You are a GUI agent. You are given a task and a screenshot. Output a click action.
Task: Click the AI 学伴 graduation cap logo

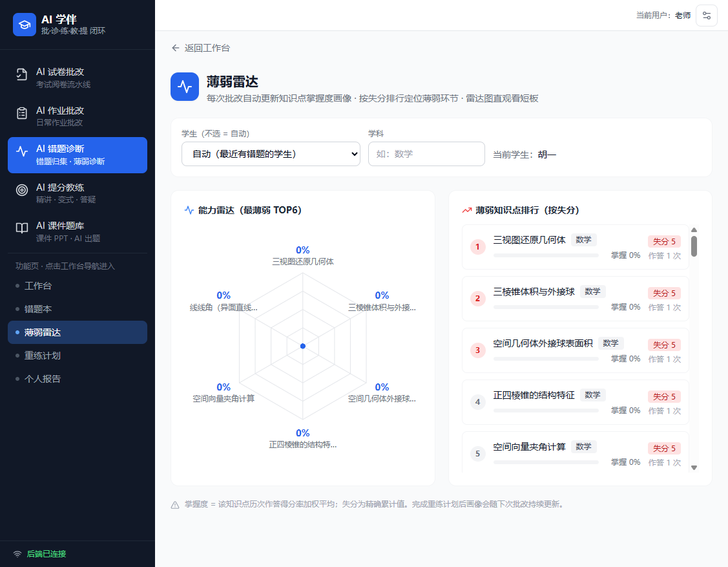pos(24,25)
